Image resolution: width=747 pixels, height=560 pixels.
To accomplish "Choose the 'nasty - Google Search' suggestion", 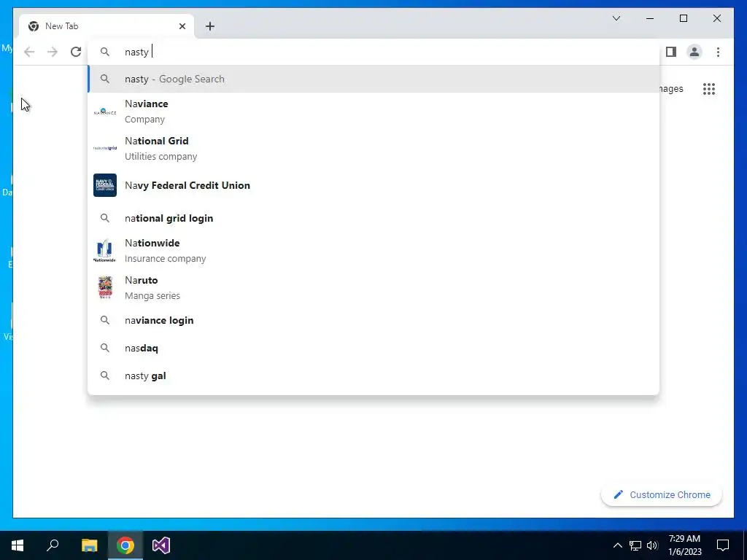I will pos(374,79).
